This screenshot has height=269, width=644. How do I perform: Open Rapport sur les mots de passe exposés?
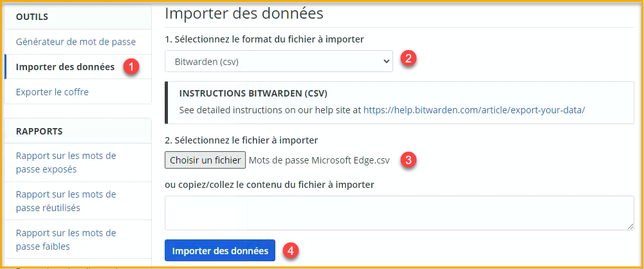point(66,163)
